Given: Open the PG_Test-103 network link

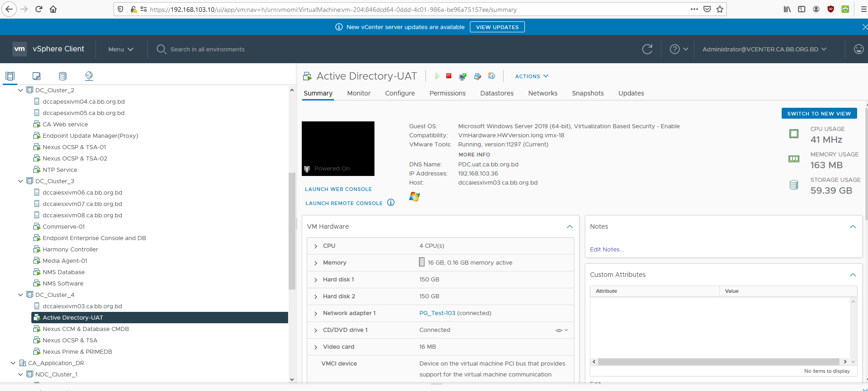Looking at the screenshot, I should pos(437,313).
